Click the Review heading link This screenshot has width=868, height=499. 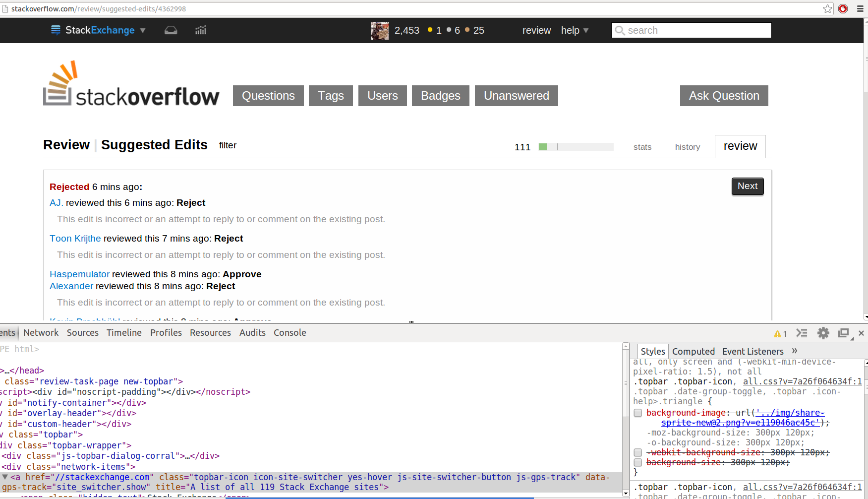click(66, 145)
